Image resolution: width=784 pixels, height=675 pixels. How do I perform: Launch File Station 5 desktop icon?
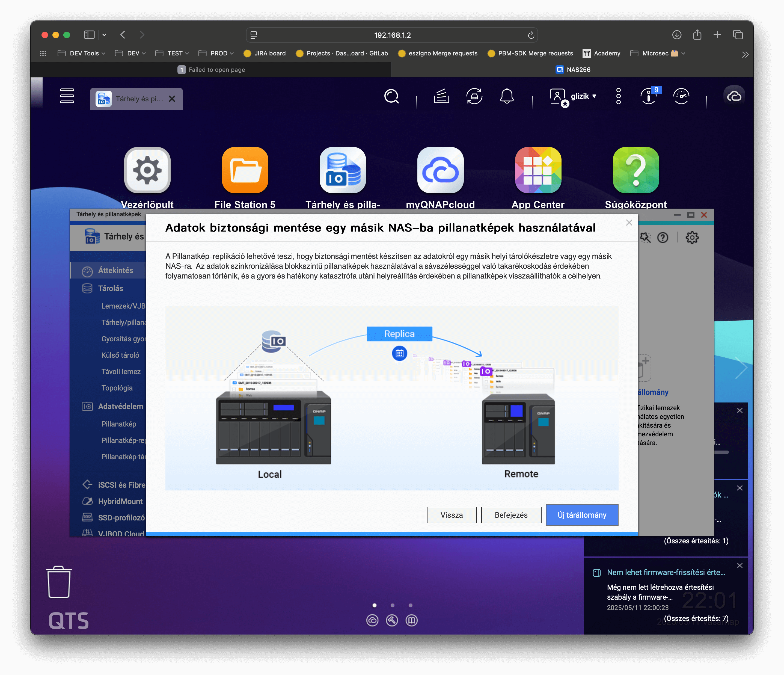(x=245, y=170)
